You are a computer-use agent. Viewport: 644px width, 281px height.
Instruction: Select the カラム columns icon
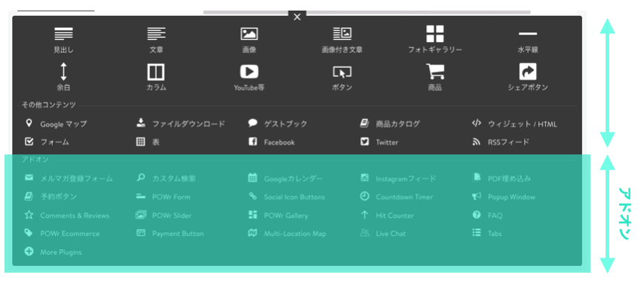[156, 72]
